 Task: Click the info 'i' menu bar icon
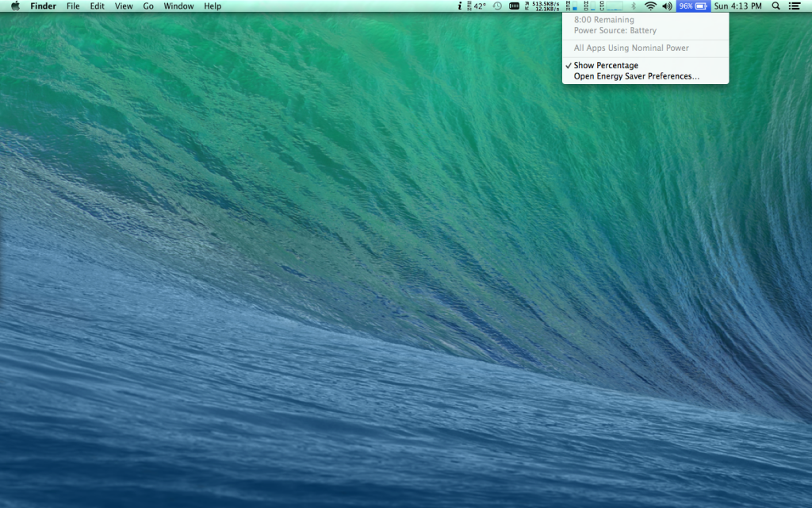point(459,6)
